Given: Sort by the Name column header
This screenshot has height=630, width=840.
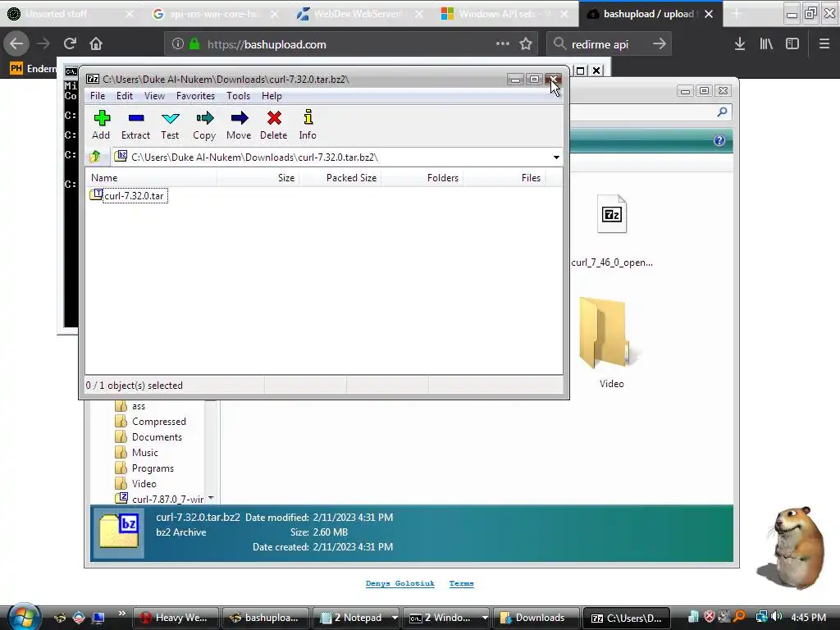Looking at the screenshot, I should pyautogui.click(x=152, y=178).
